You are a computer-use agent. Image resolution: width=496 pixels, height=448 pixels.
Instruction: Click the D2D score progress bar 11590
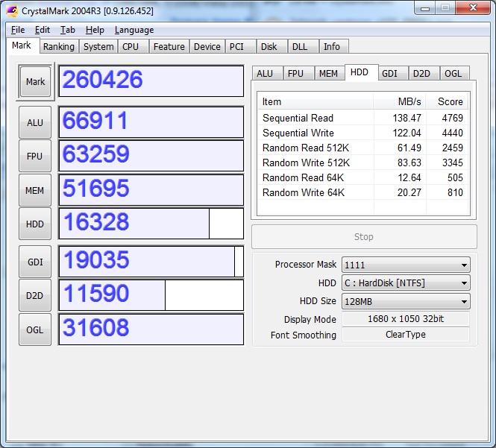coord(151,295)
